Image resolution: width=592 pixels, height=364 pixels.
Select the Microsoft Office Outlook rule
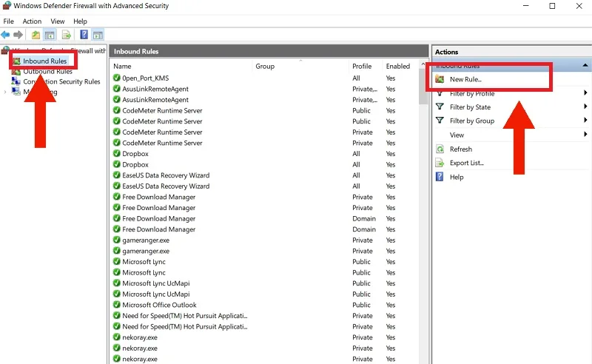tap(159, 305)
